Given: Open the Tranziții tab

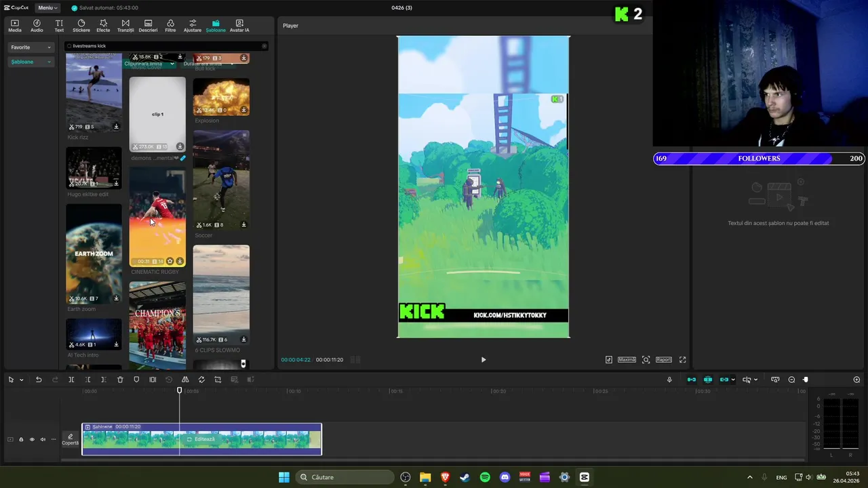Looking at the screenshot, I should (125, 26).
